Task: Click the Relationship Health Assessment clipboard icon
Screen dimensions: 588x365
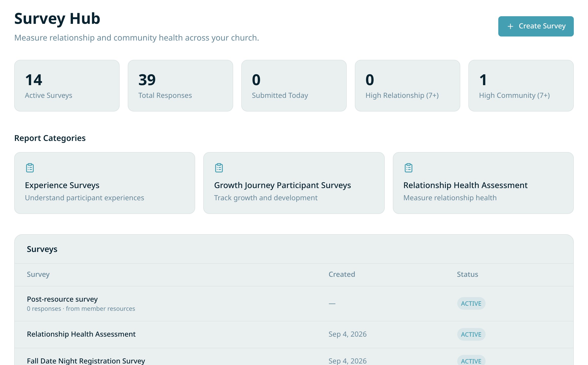Action: click(x=409, y=168)
